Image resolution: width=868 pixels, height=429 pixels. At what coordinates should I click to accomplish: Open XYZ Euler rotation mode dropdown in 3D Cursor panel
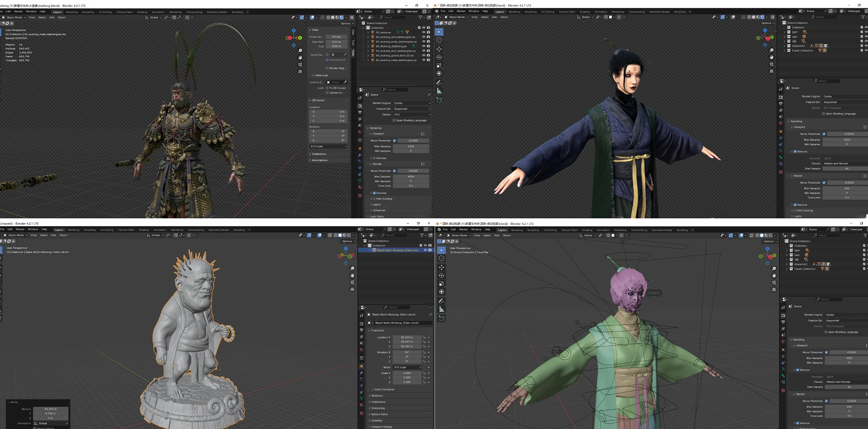(x=329, y=147)
